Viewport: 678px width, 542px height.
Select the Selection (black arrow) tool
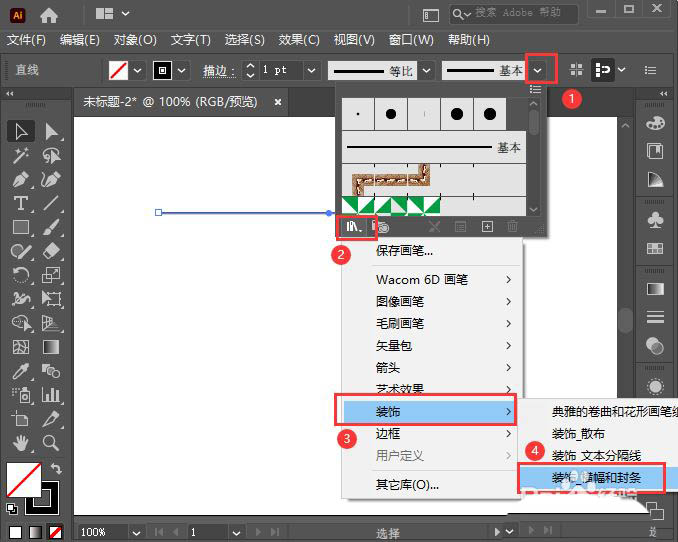pos(21,131)
